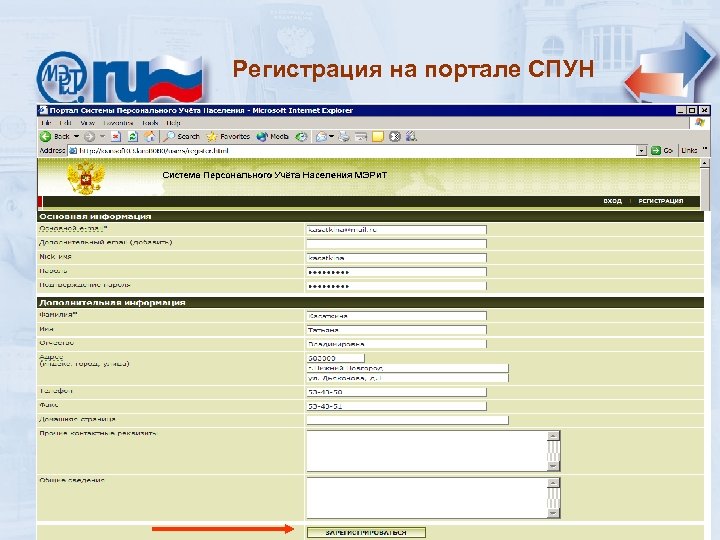Click the round gray toolbar icon
The height and width of the screenshot is (540, 720).
394,136
